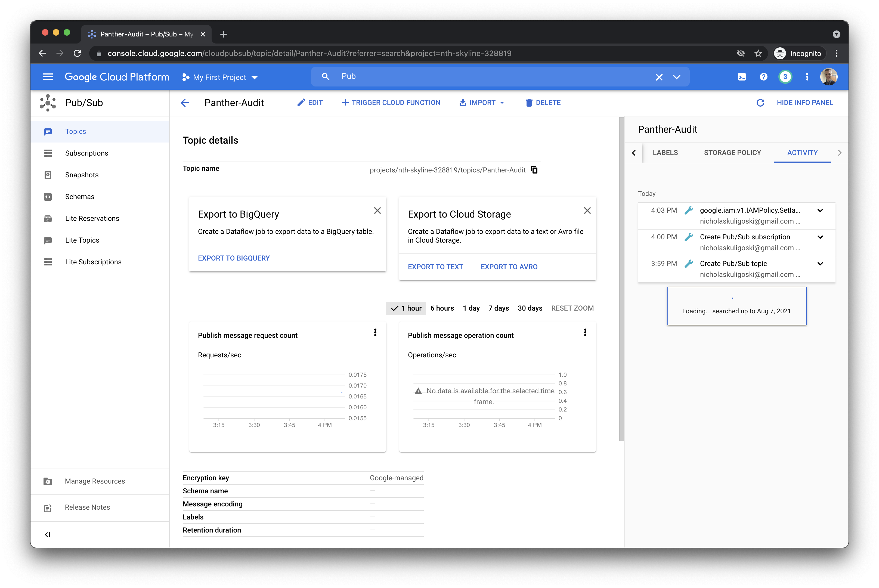
Task: Open the Schemas section icon
Action: tap(48, 197)
